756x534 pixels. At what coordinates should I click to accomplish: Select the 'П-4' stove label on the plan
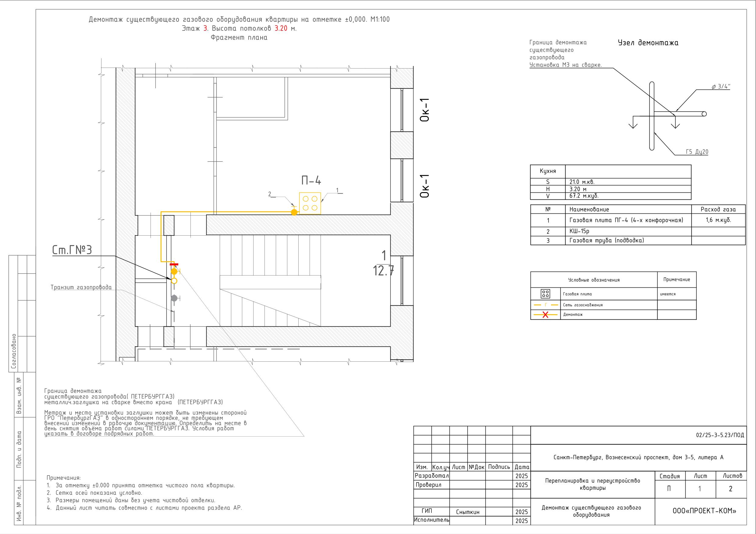[x=311, y=180]
